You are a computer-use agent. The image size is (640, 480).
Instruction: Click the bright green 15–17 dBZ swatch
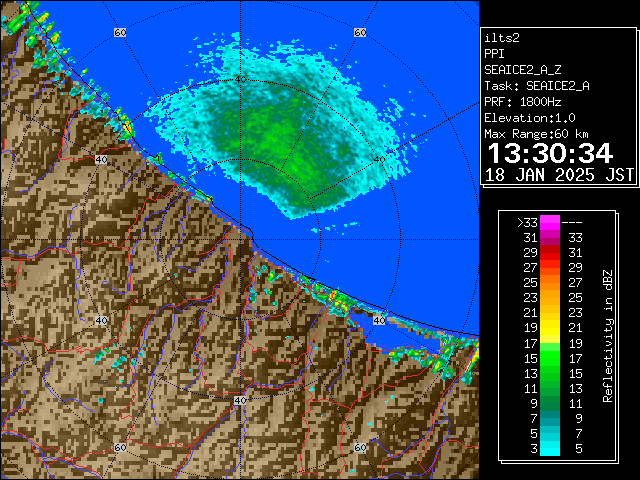pos(550,358)
